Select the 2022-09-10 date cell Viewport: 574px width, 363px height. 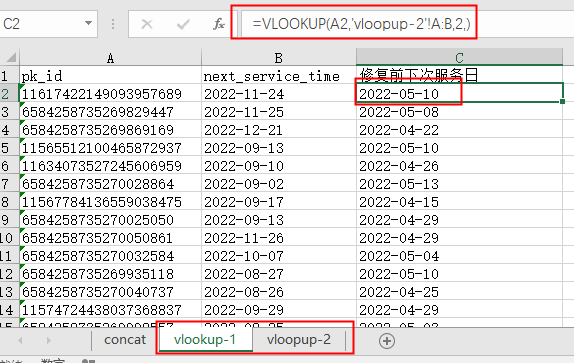click(279, 165)
